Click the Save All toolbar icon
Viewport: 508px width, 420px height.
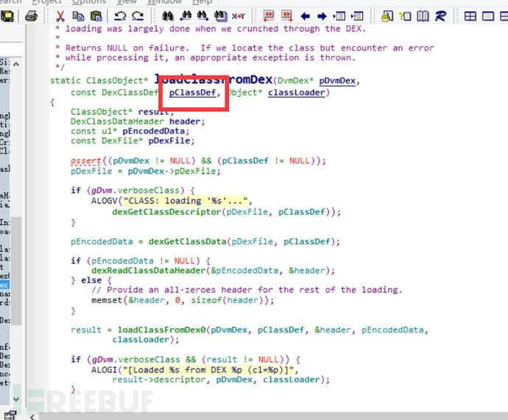tap(7, 16)
